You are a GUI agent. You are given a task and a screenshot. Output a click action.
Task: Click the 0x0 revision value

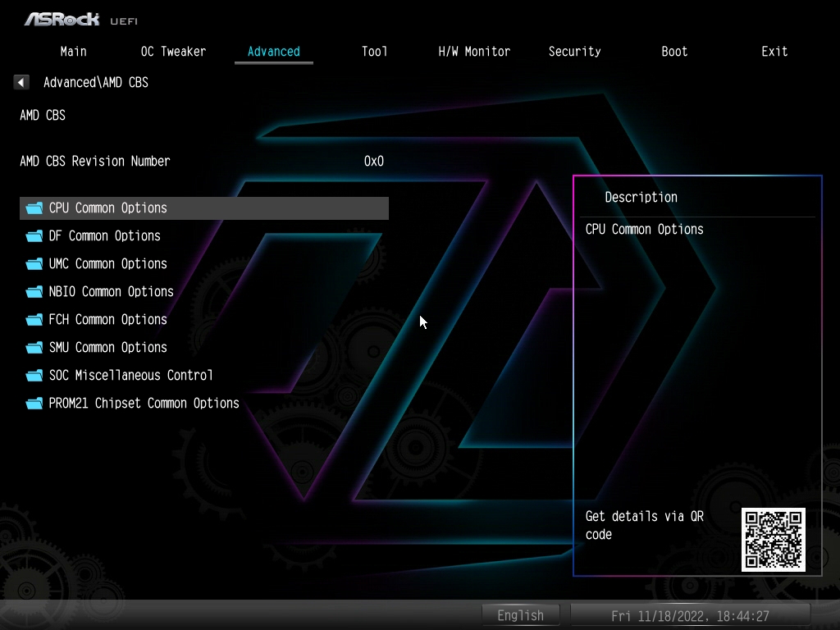click(374, 162)
